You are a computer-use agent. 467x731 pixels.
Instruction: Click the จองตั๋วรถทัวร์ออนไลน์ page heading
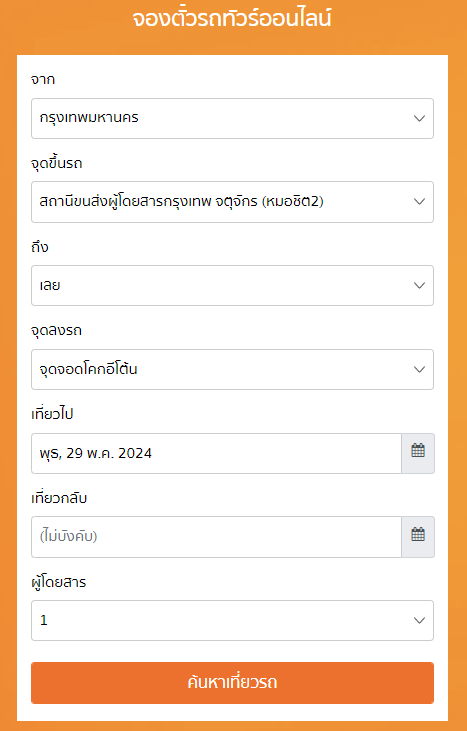(232, 19)
